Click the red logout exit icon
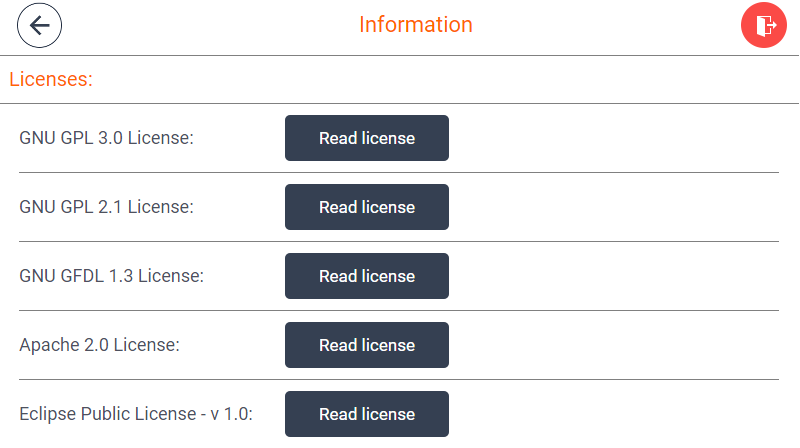Image resolution: width=800 pixels, height=448 pixels. click(764, 25)
